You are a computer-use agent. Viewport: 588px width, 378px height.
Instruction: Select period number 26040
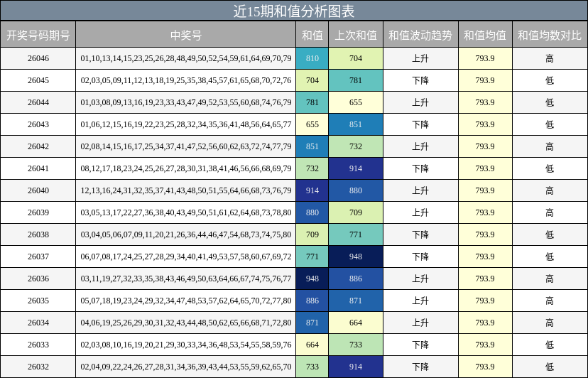click(38, 190)
